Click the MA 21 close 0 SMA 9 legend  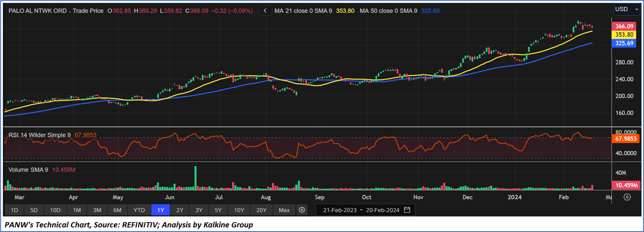click(303, 10)
